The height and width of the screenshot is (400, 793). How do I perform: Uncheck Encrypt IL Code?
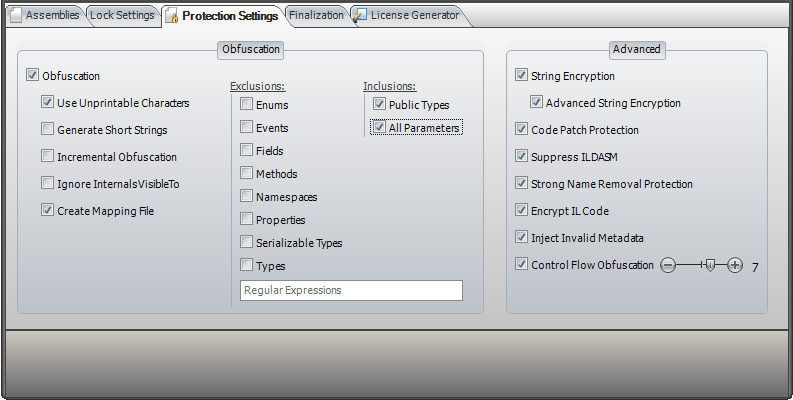click(x=521, y=211)
